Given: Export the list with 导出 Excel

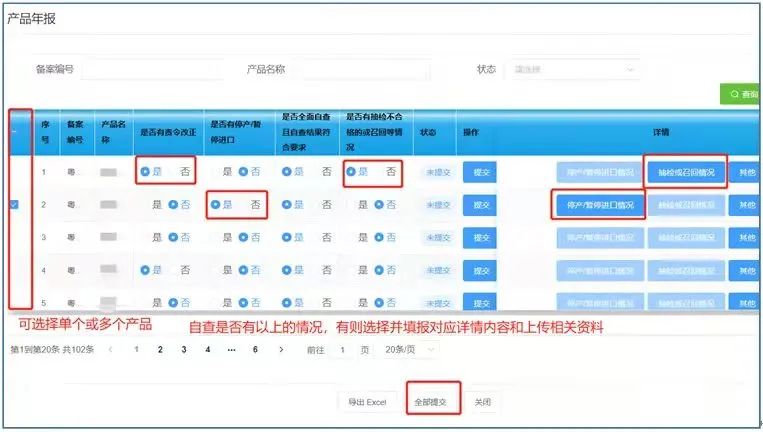Looking at the screenshot, I should (x=367, y=402).
